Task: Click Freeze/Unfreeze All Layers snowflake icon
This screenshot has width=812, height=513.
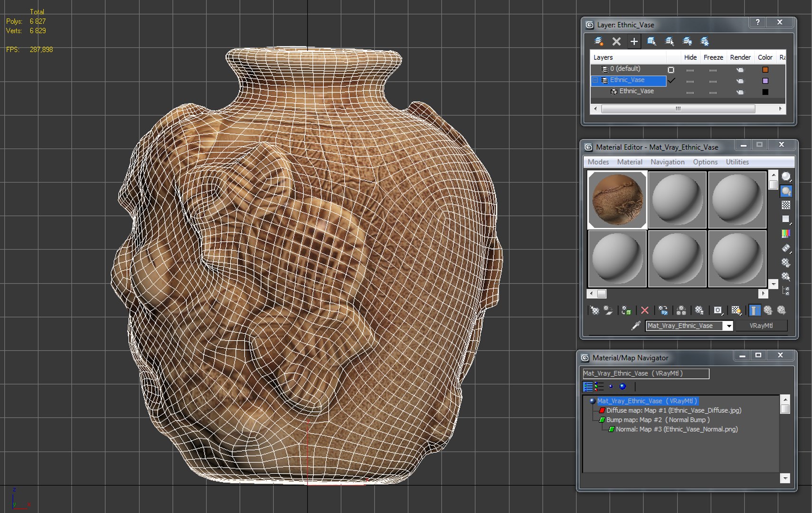Action: [705, 41]
